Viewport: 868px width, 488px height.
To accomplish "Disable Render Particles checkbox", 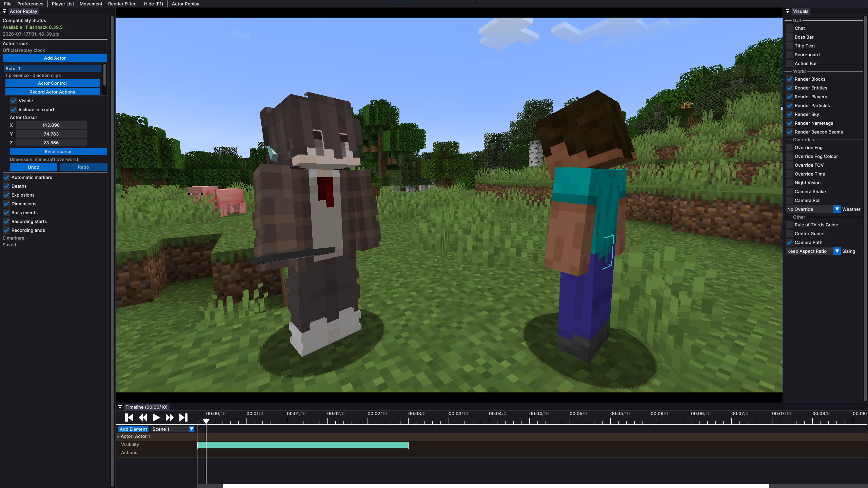I will coord(790,105).
